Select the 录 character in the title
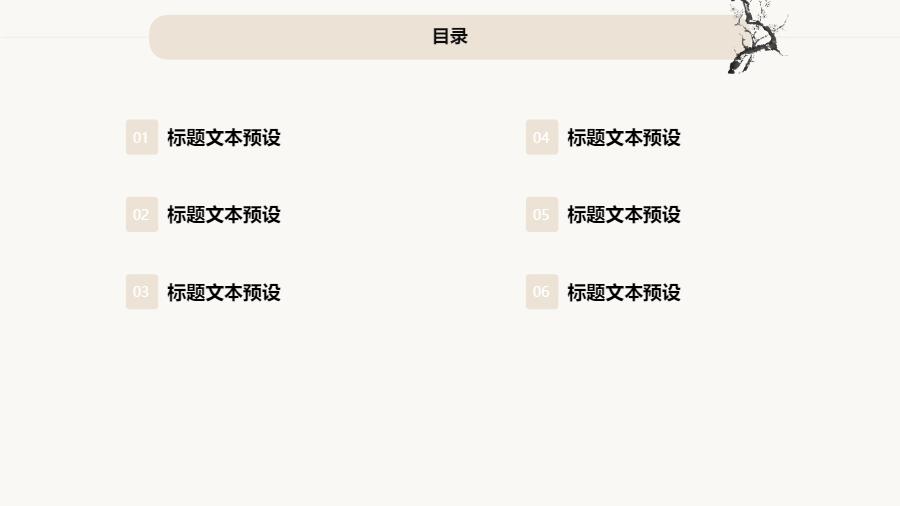 [x=459, y=37]
